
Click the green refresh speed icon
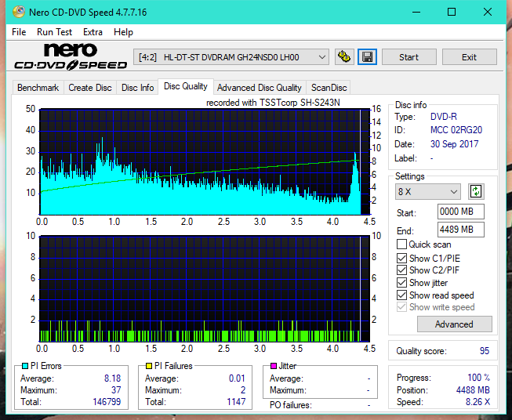(476, 191)
